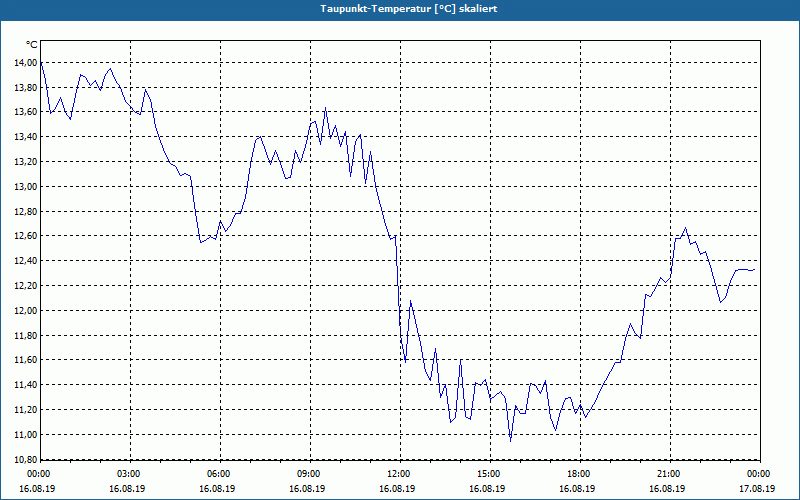Click the 13,40 y-axis label
800x500 pixels.
[26, 137]
